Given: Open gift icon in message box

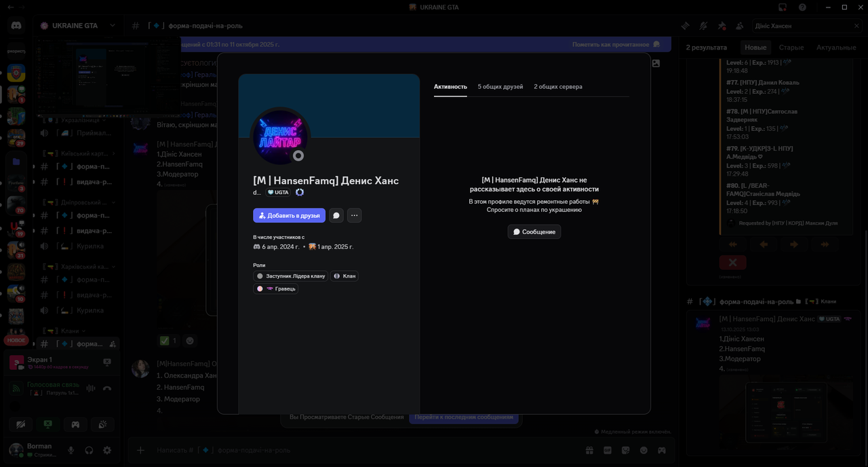Looking at the screenshot, I should tap(590, 450).
